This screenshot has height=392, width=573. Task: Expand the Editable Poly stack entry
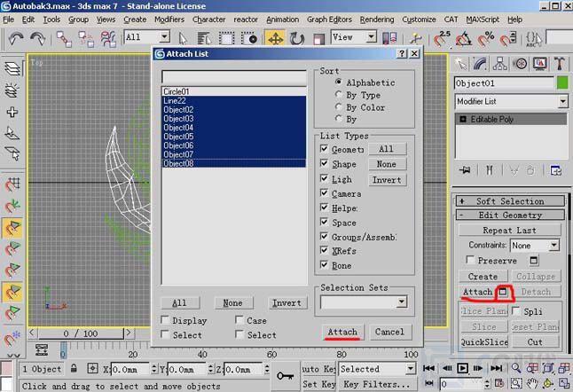[463, 120]
